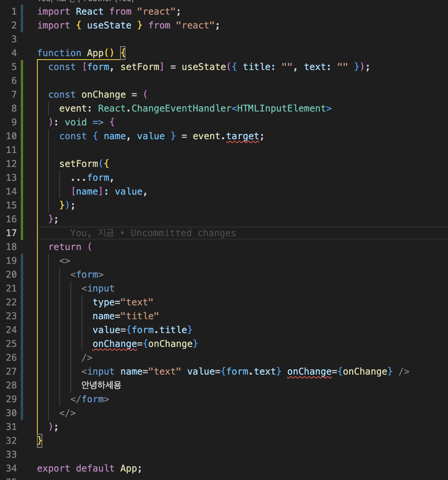Click the green change bar beside line 5
The width and height of the screenshot is (448, 480).
click(22, 67)
